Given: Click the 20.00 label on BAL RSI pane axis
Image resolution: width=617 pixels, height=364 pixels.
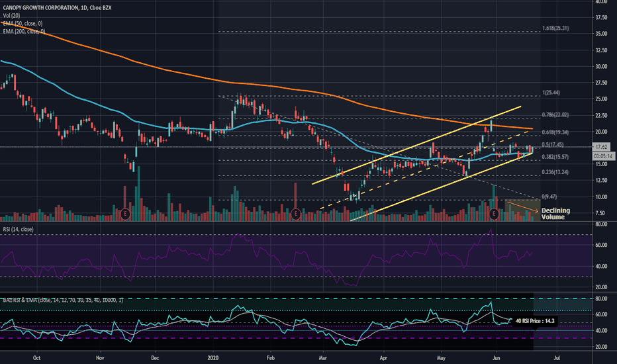Looking at the screenshot, I should [601, 347].
